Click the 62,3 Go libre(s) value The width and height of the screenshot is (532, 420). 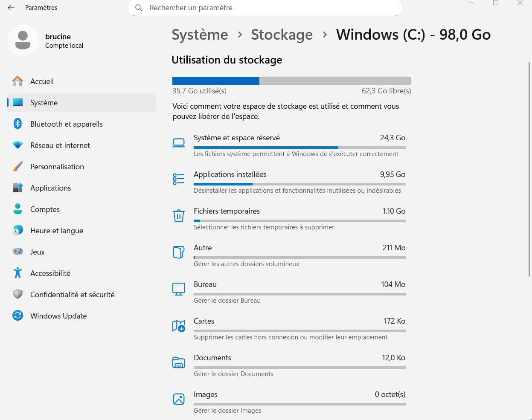click(387, 91)
